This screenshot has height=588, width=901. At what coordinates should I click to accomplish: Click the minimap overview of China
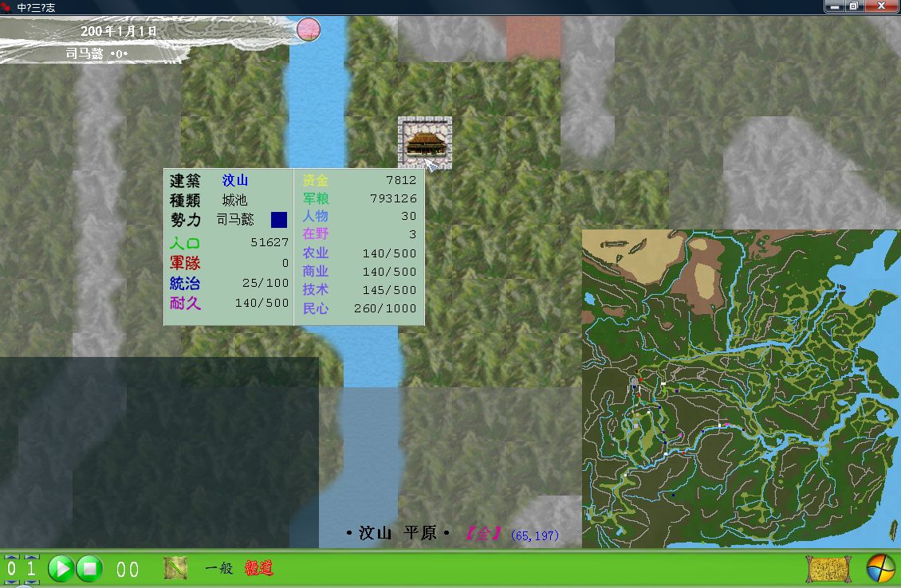click(x=742, y=388)
